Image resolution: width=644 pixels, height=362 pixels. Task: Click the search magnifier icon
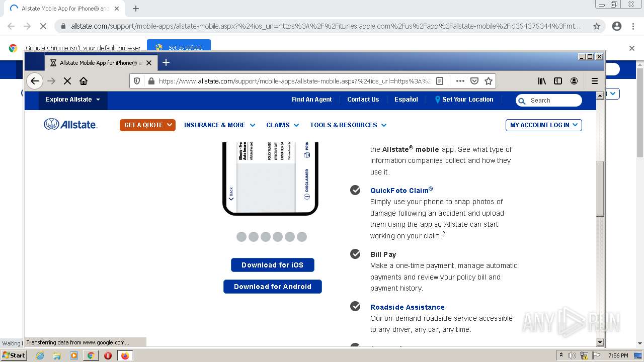522,101
